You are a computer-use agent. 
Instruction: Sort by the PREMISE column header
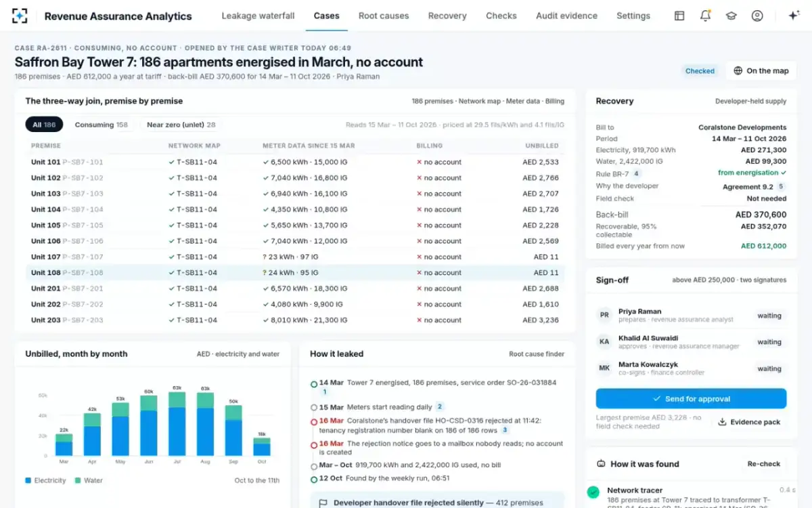click(46, 146)
